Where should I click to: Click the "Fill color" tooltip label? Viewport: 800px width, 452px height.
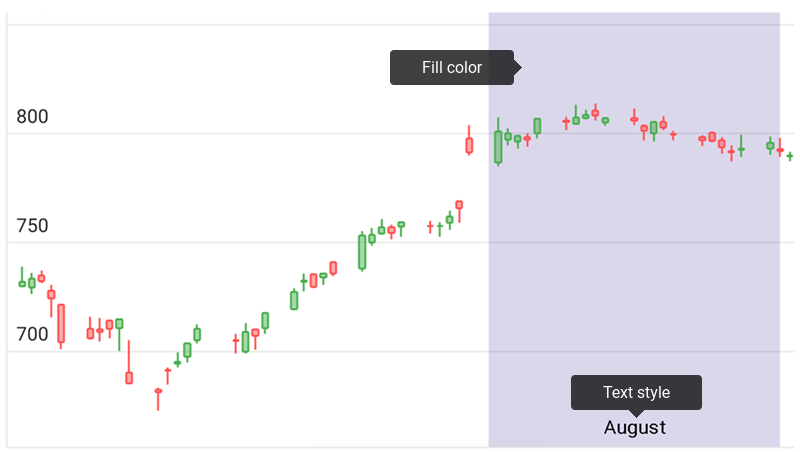click(x=451, y=68)
